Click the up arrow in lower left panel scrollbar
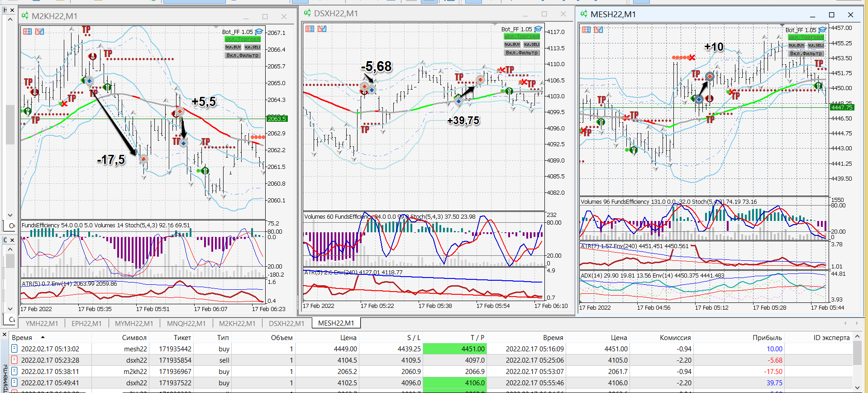868x393 pixels. pyautogui.click(x=10, y=249)
